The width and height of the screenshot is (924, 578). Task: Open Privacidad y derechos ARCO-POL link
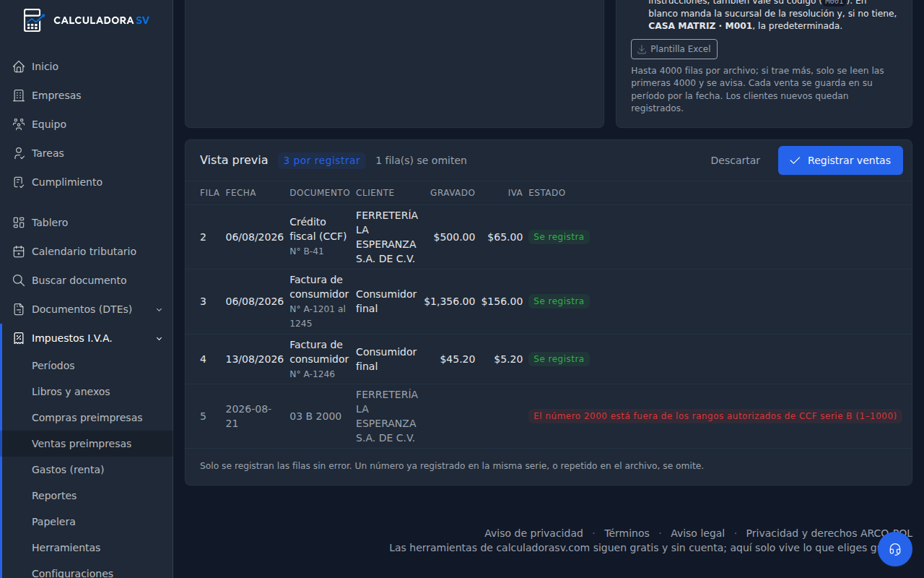point(829,533)
